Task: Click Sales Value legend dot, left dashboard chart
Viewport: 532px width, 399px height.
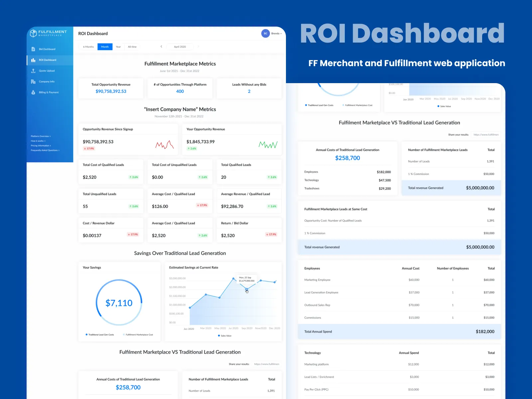Action: (x=219, y=336)
